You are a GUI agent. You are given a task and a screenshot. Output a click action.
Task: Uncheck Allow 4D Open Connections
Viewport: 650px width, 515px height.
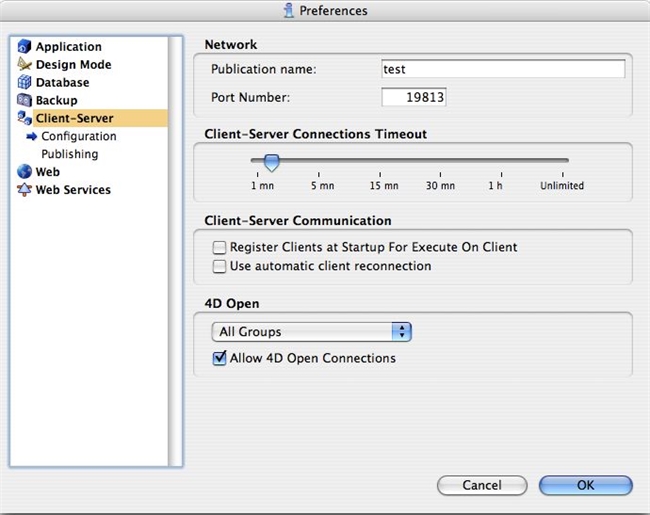(x=219, y=358)
